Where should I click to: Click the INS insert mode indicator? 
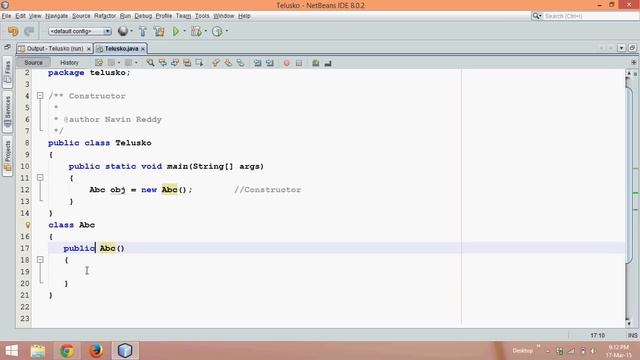pyautogui.click(x=632, y=335)
